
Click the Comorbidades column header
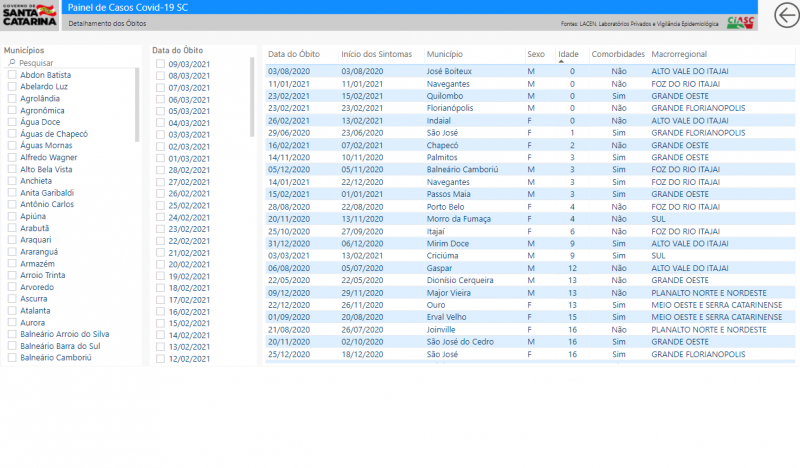(x=618, y=54)
